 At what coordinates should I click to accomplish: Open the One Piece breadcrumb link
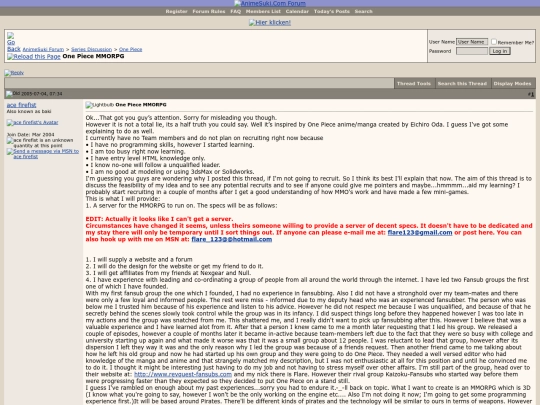(130, 50)
